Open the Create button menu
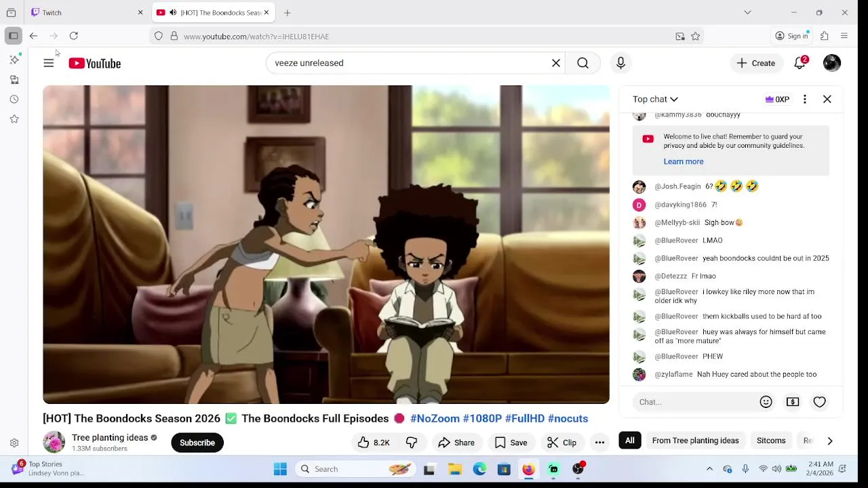The image size is (868, 488). (756, 63)
